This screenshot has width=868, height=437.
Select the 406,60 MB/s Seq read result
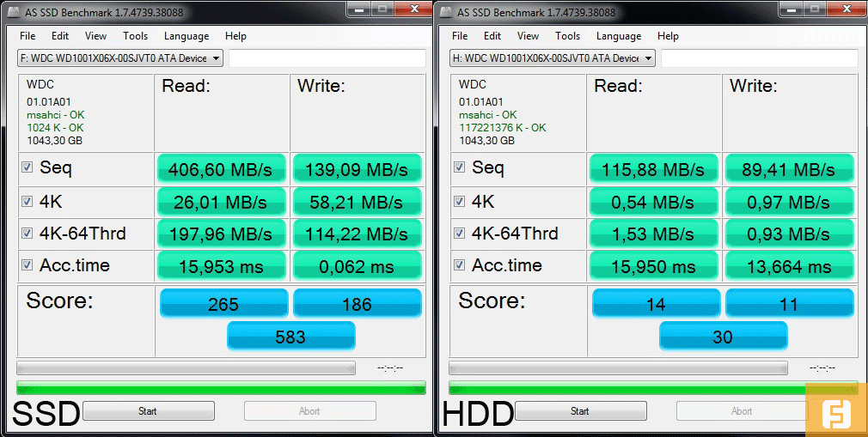coord(222,169)
